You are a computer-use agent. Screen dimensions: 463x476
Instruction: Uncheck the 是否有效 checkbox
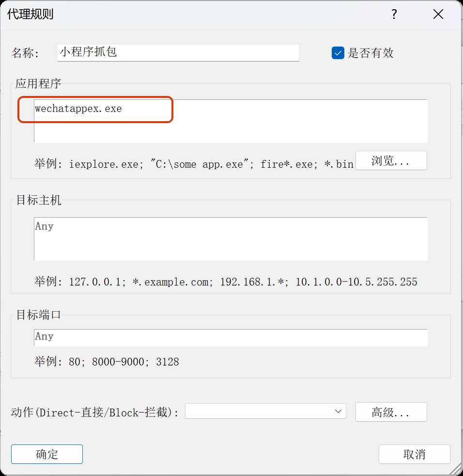[338, 53]
